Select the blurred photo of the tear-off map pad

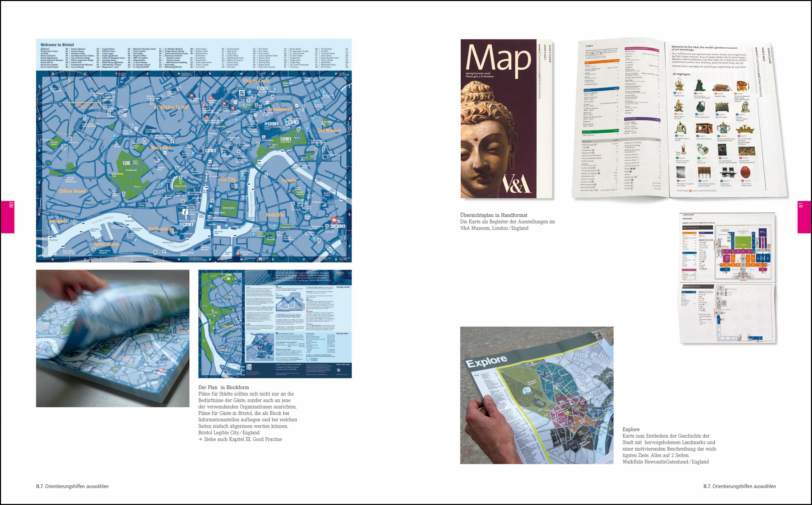tap(113, 338)
